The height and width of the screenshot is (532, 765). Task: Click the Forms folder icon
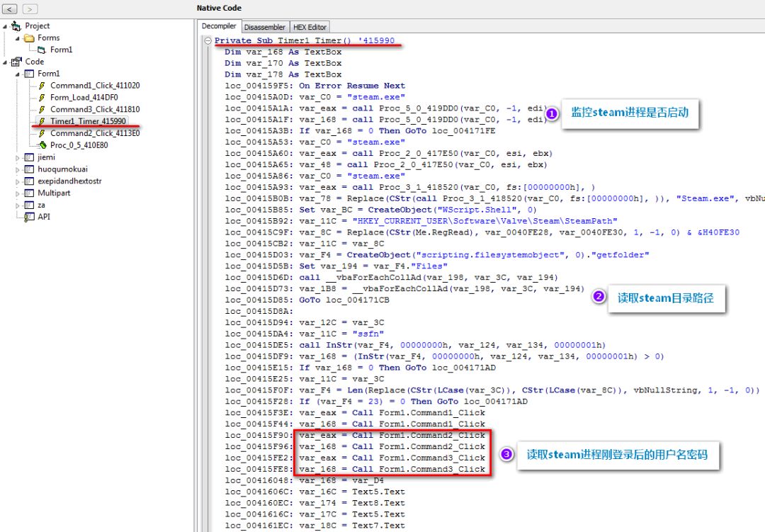click(29, 38)
